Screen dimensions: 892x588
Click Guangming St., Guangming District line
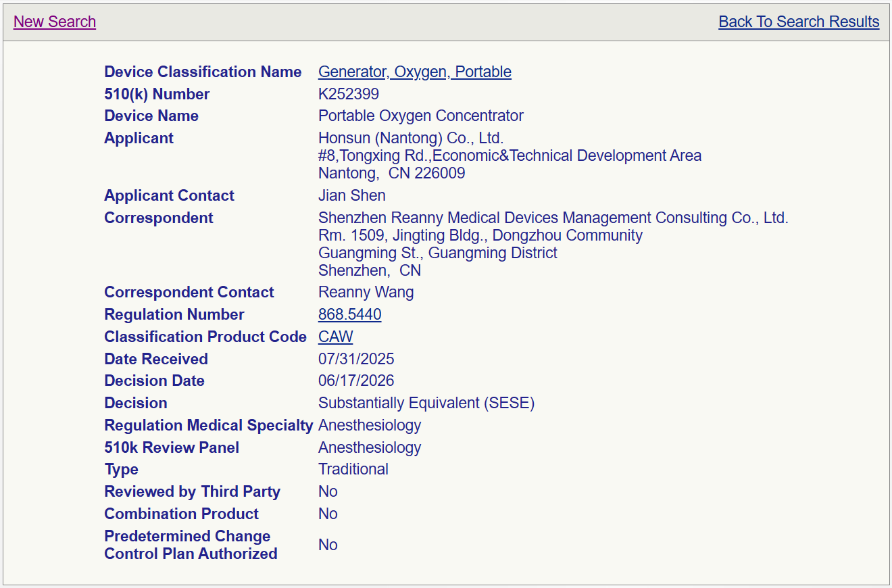point(438,253)
